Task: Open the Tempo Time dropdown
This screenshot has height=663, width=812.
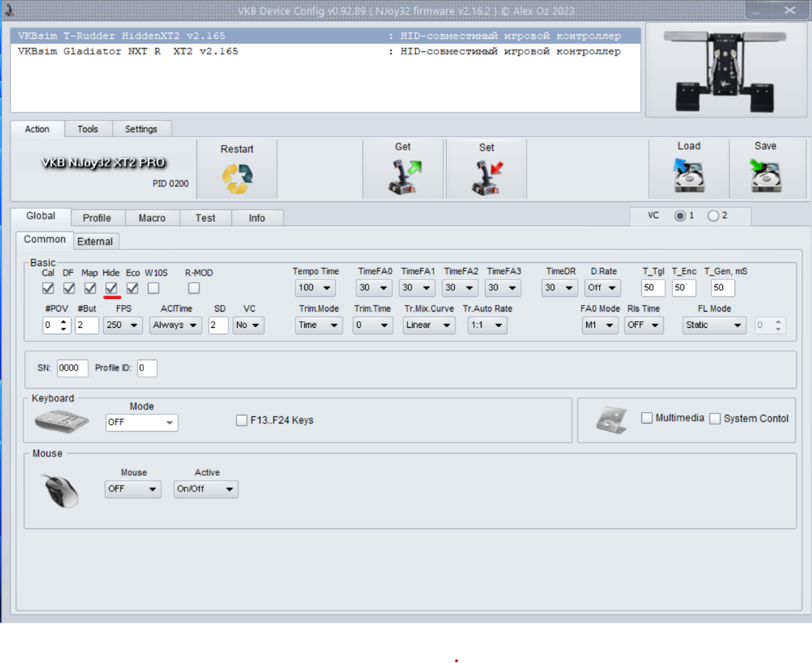Action: click(315, 288)
